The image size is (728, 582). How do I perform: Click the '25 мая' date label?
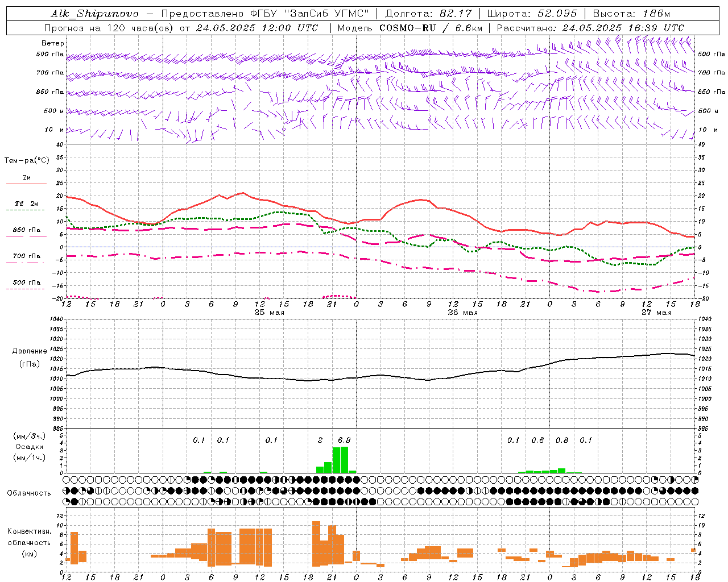tap(270, 313)
